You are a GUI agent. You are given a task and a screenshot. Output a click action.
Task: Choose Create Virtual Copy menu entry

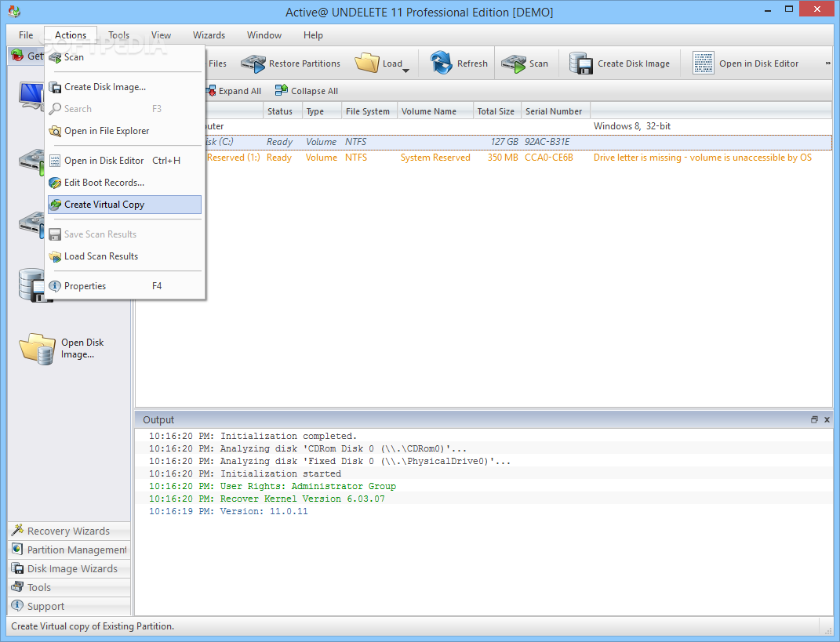click(x=125, y=205)
